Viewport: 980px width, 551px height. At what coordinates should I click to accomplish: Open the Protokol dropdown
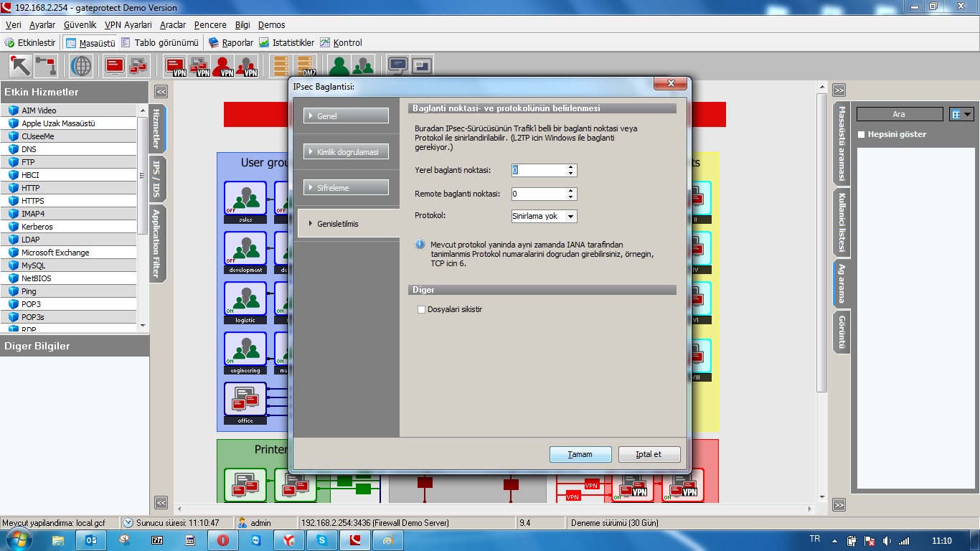(x=544, y=216)
